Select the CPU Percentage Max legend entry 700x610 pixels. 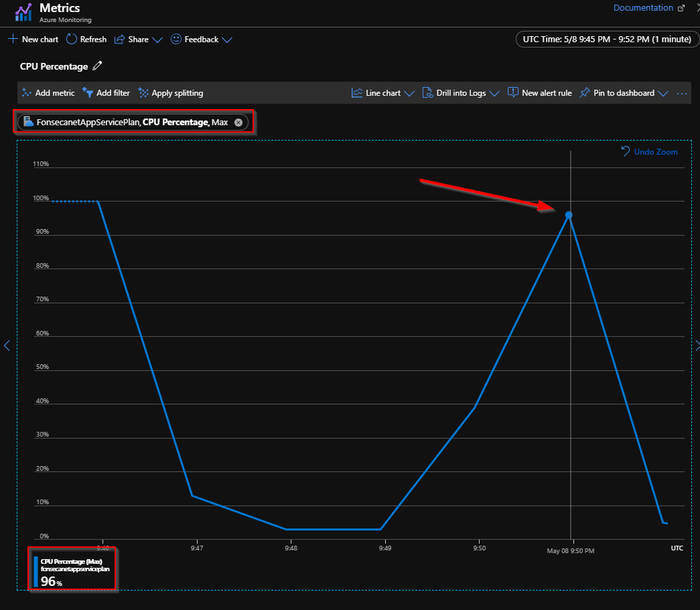(x=72, y=569)
